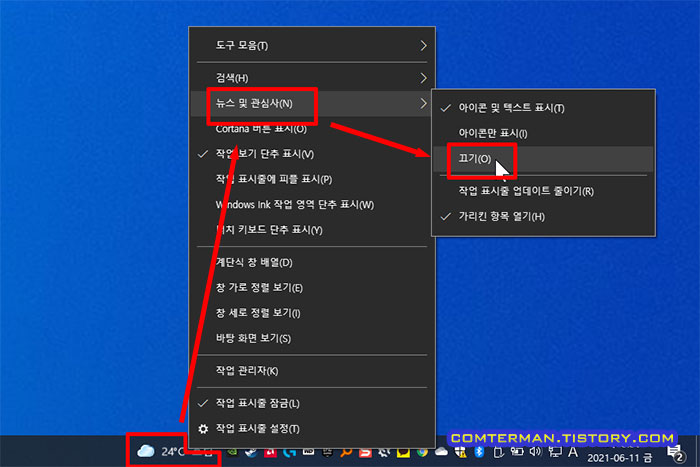The height and width of the screenshot is (467, 700).
Task: Click the Bluetooth tray icon
Action: click(x=479, y=452)
